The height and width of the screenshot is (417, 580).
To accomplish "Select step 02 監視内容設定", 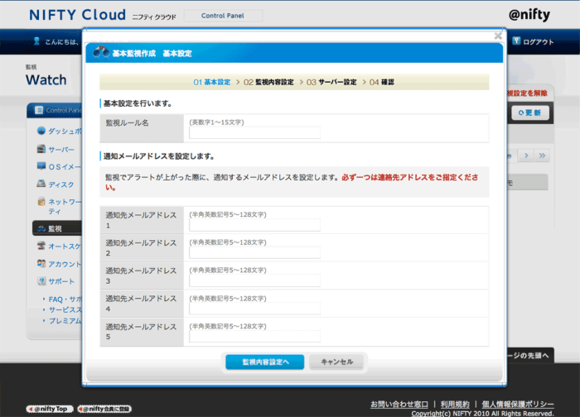I will 268,82.
